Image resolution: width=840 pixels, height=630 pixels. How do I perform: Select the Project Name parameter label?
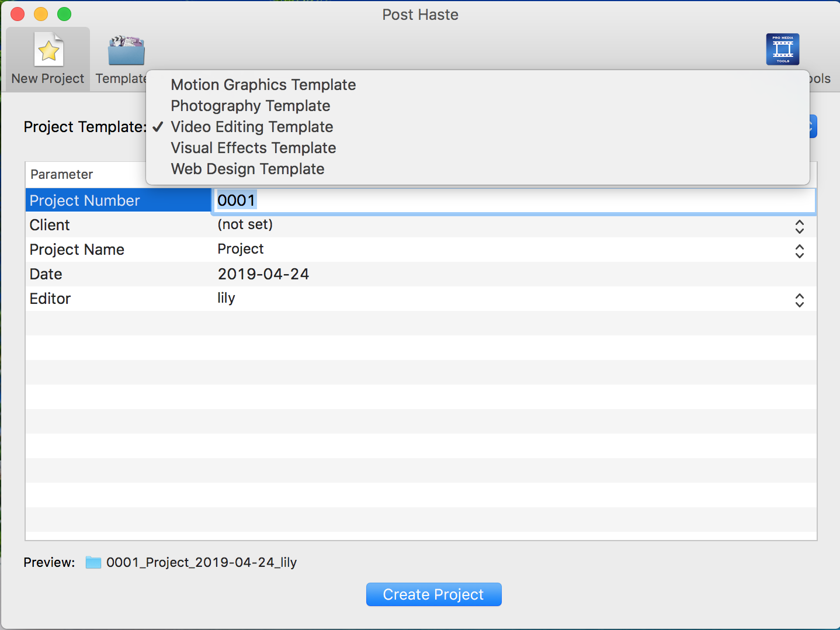(x=77, y=250)
